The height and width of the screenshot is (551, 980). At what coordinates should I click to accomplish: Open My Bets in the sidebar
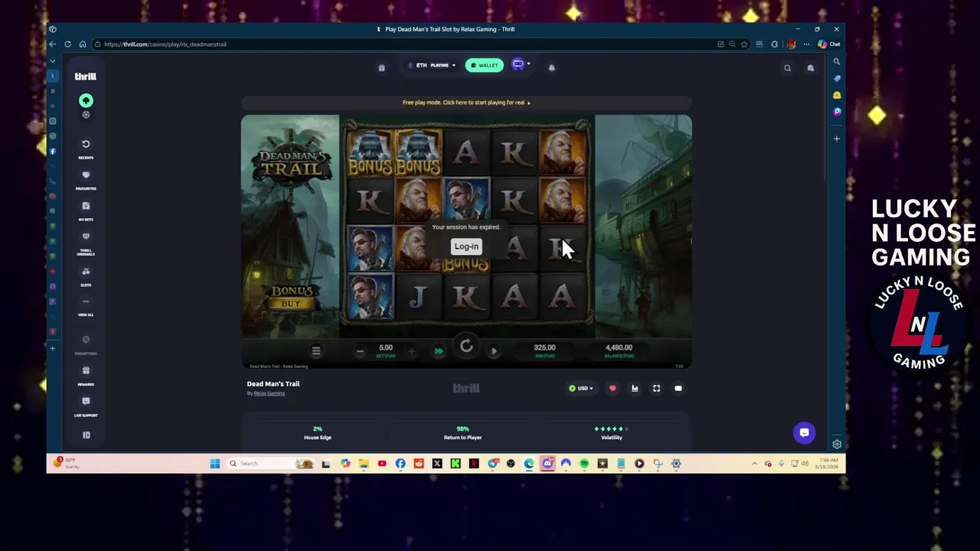[86, 210]
